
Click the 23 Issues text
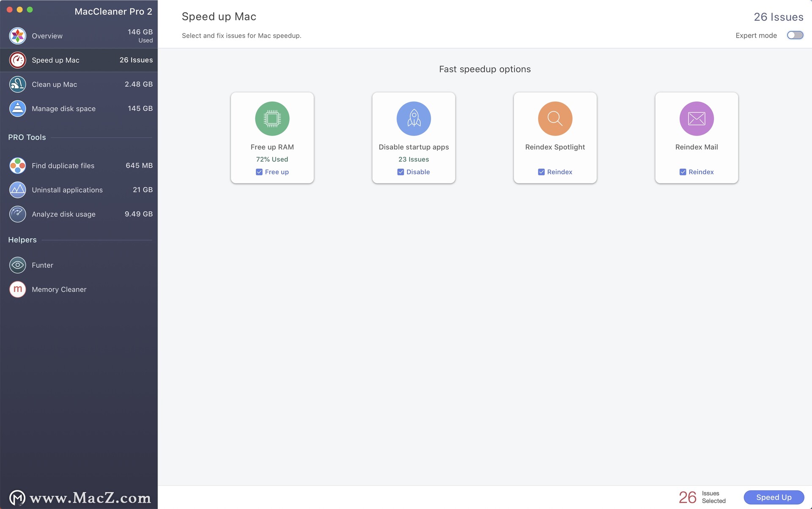pos(414,159)
